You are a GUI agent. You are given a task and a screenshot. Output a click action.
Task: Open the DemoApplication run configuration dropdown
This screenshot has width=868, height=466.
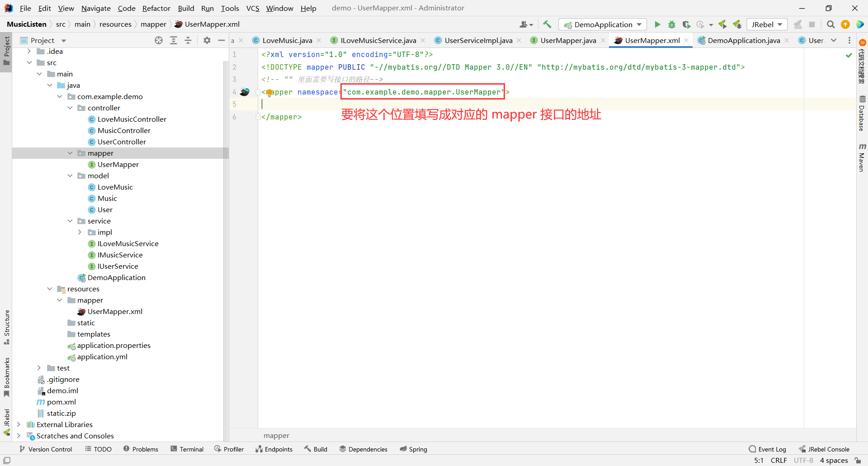tap(603, 24)
